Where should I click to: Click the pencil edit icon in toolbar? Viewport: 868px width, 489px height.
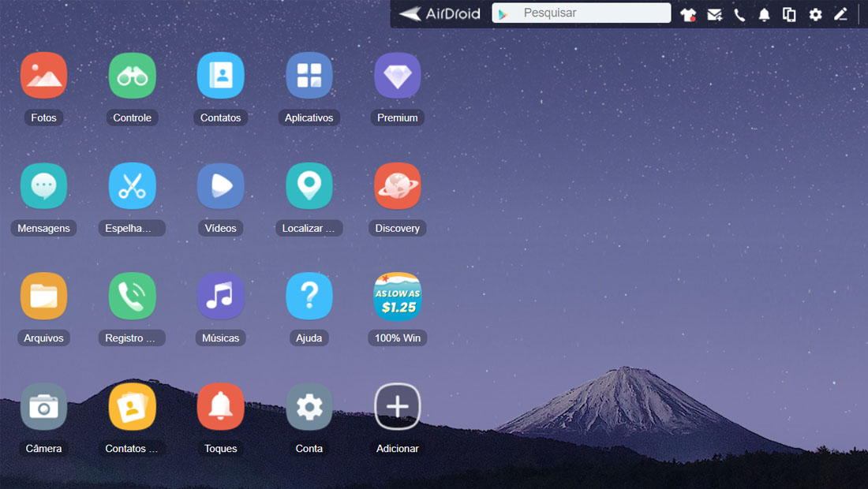pyautogui.click(x=841, y=14)
